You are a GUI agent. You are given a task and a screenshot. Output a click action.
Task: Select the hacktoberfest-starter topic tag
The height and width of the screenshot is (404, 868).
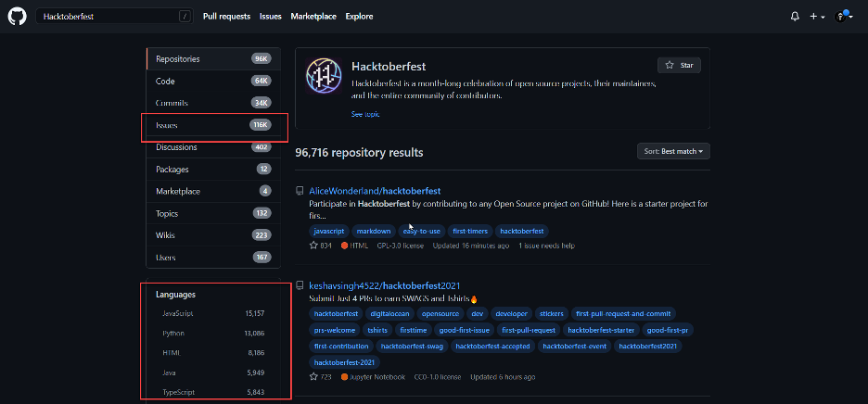click(602, 330)
